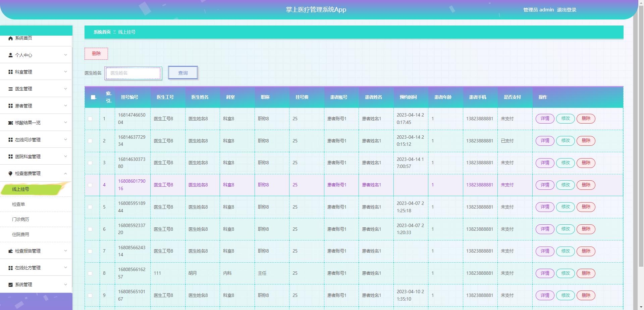Image resolution: width=644 pixels, height=310 pixels.
Task: Open 详情 for row 4
Action: (545, 185)
